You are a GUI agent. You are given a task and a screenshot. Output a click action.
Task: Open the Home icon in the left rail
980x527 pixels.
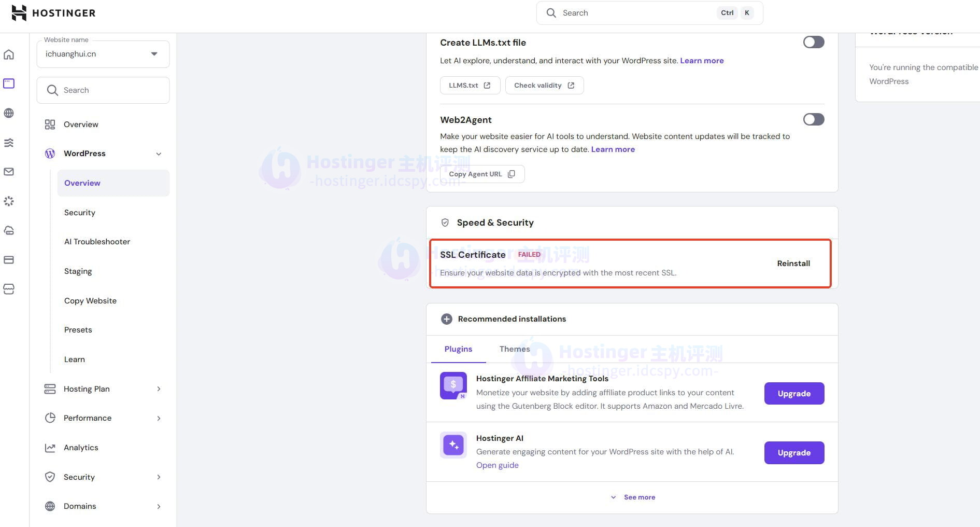tap(8, 54)
